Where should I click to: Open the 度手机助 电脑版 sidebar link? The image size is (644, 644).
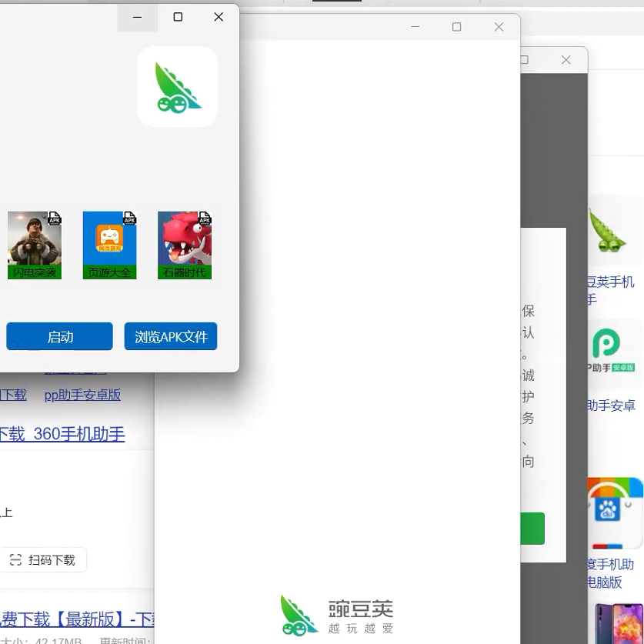(610, 573)
